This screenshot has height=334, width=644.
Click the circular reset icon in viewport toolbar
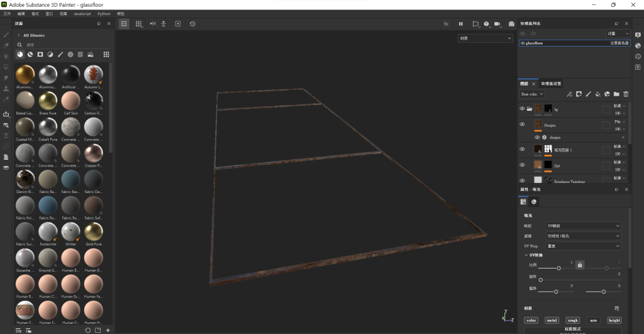click(192, 24)
